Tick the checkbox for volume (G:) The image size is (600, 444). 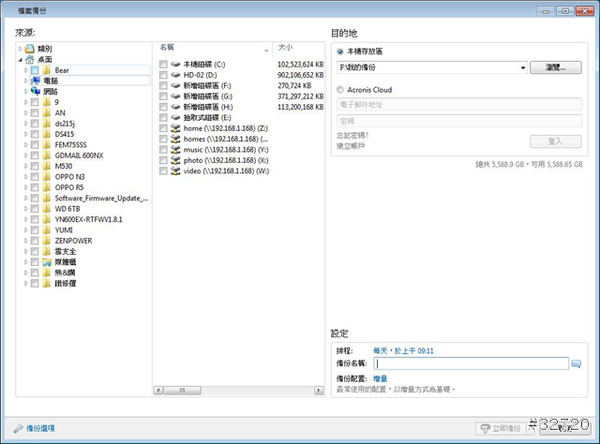pos(163,96)
